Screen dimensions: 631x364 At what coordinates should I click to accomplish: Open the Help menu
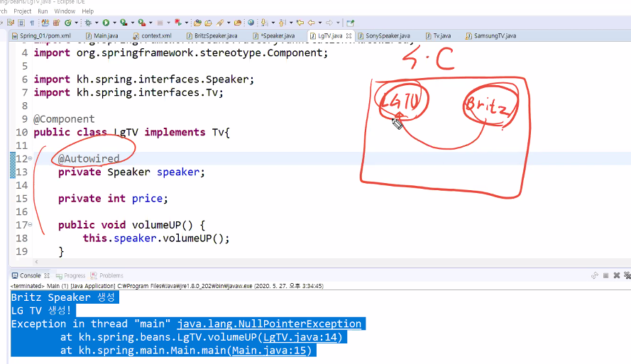tap(88, 11)
